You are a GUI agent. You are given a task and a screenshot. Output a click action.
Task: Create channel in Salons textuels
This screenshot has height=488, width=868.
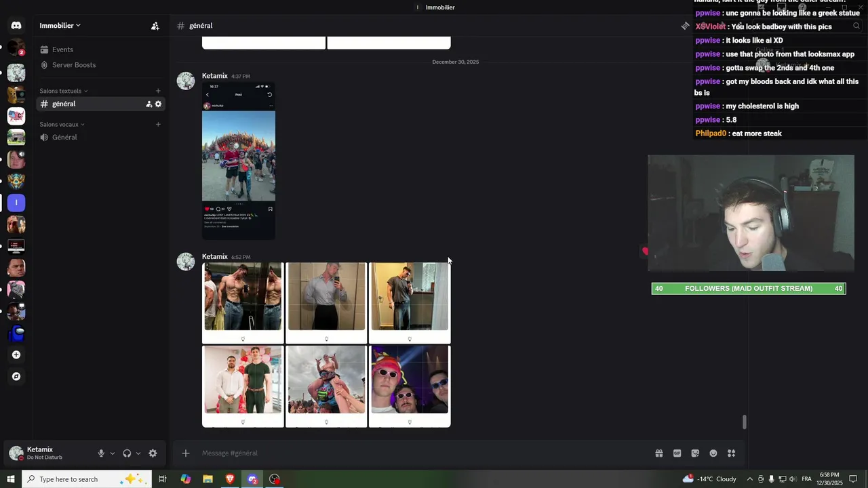(158, 91)
